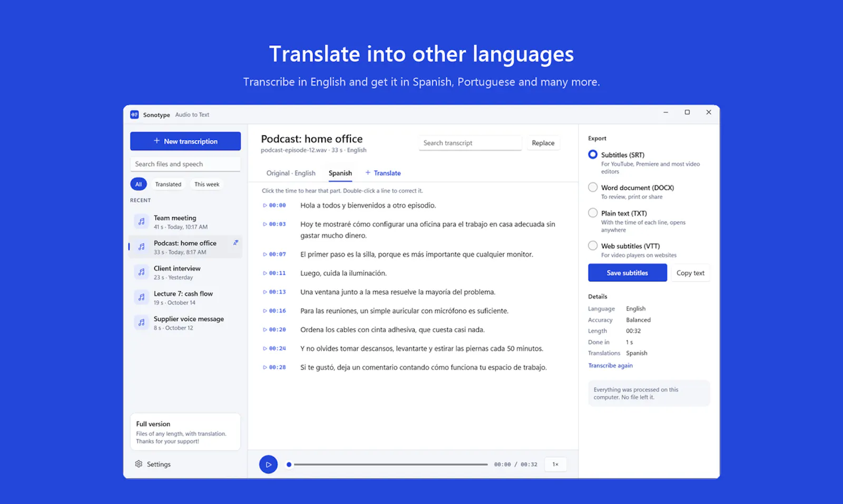Switch to the Original · English tab
The height and width of the screenshot is (504, 843).
291,173
